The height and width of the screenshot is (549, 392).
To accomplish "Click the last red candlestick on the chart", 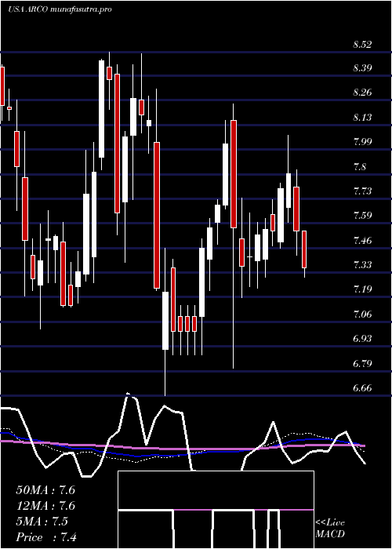I will point(304,249).
